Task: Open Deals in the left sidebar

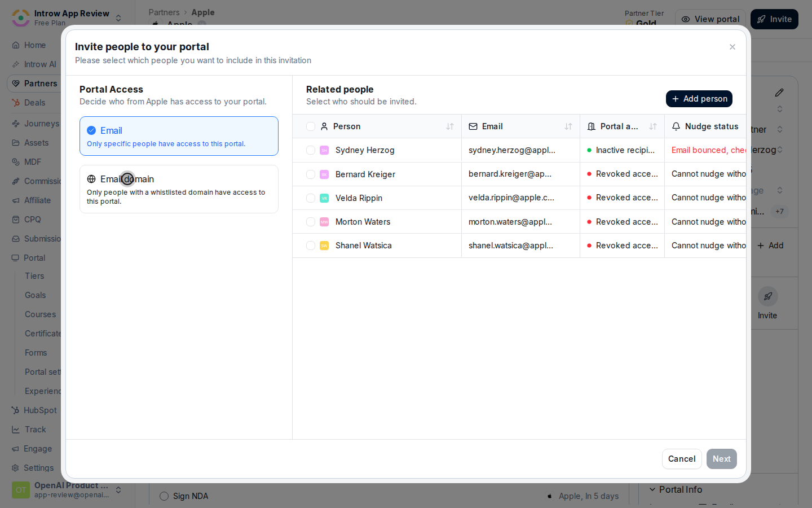Action: tap(34, 103)
